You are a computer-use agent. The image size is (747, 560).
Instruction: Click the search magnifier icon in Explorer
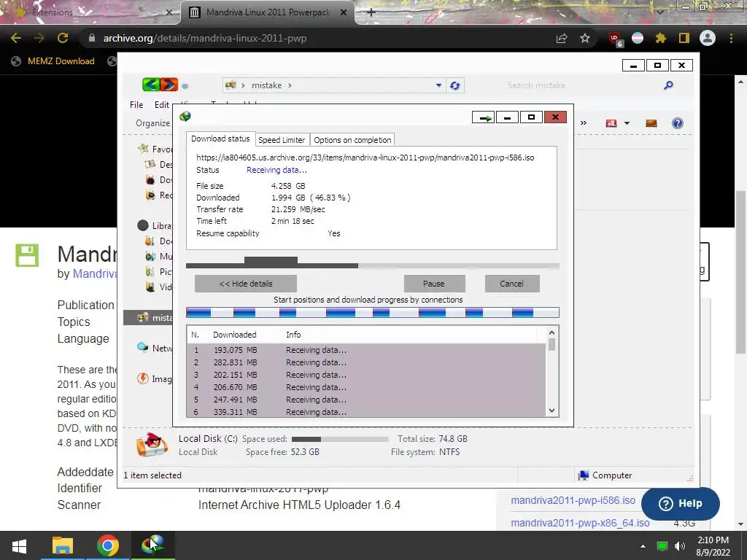(x=668, y=85)
